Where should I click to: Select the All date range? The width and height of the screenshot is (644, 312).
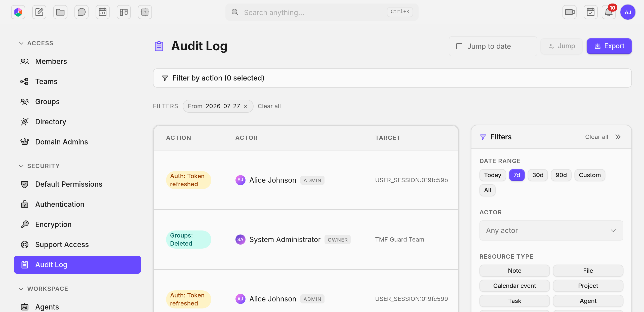pyautogui.click(x=488, y=190)
